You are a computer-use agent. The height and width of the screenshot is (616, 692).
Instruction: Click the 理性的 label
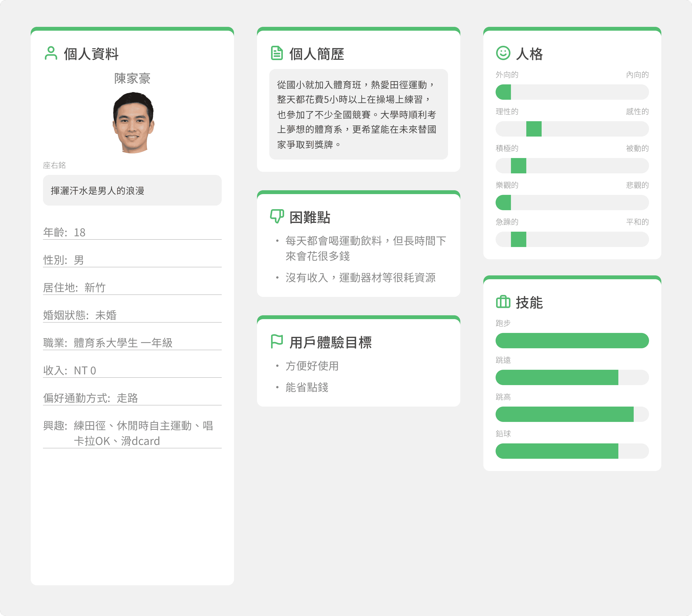coord(507,111)
